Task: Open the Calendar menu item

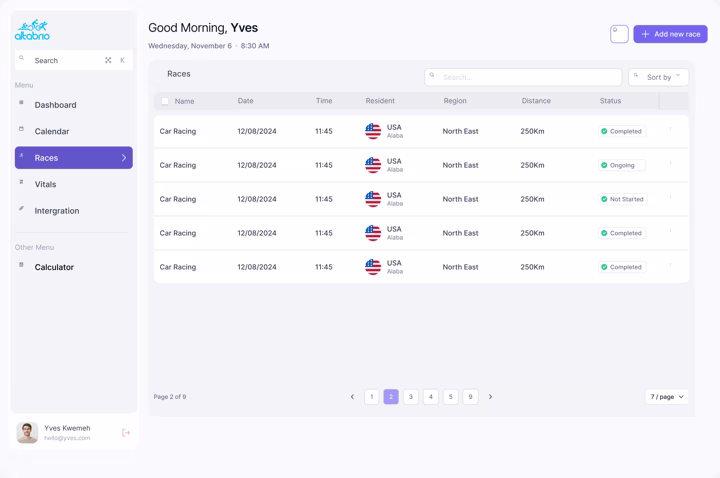Action: coord(73,131)
